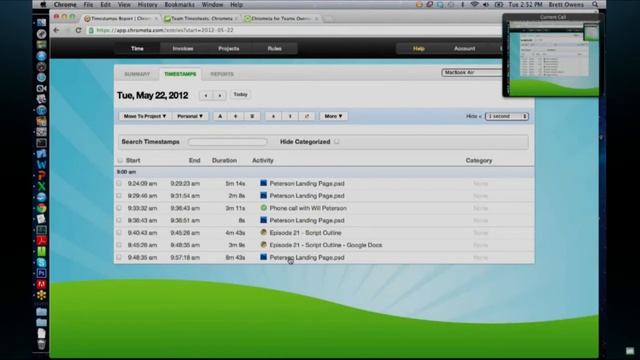Screen dimensions: 640x360
Task: Click the 'A' button in the timestamps toolbar
Action: click(x=220, y=116)
